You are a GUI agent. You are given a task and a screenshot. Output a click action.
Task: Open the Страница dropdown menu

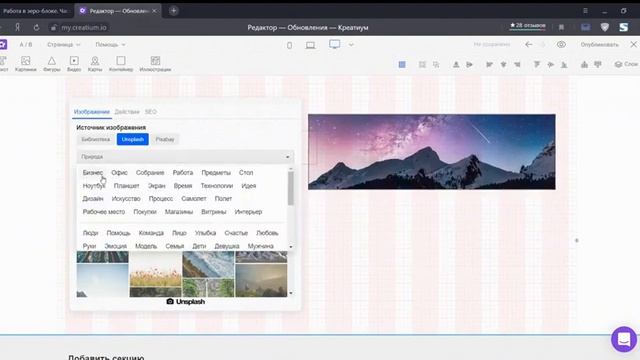coord(64,44)
